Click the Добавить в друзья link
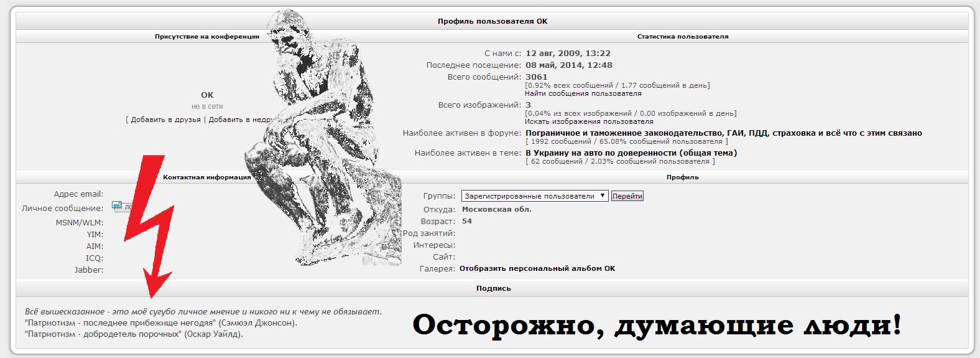 (165, 120)
